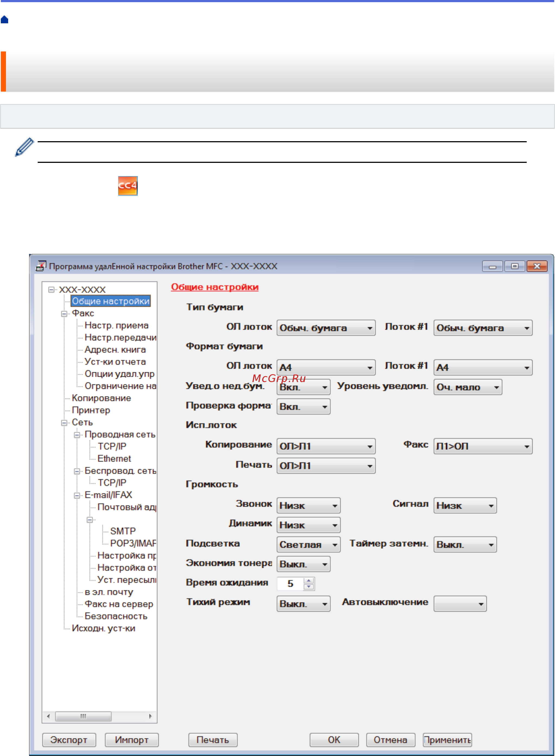Viewport: 555px width, 756px height.
Task: Select Настр. приема tree item
Action: point(116,325)
